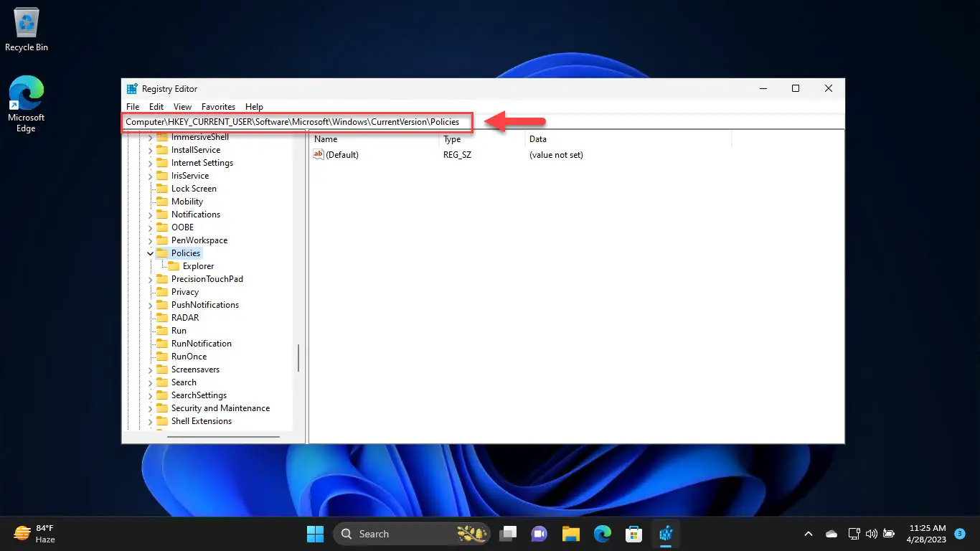980x551 pixels.
Task: Click the tree pane horizontal scrollbar
Action: pos(223,436)
